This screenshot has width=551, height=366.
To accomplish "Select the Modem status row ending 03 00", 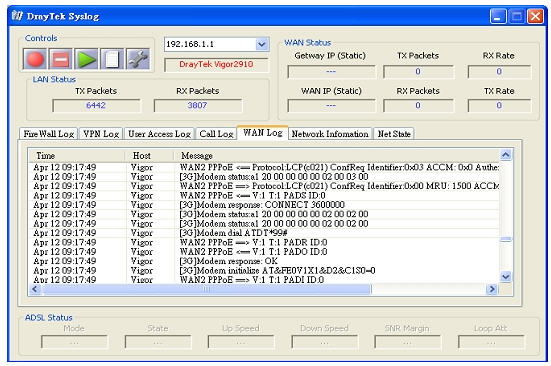I will click(x=264, y=177).
